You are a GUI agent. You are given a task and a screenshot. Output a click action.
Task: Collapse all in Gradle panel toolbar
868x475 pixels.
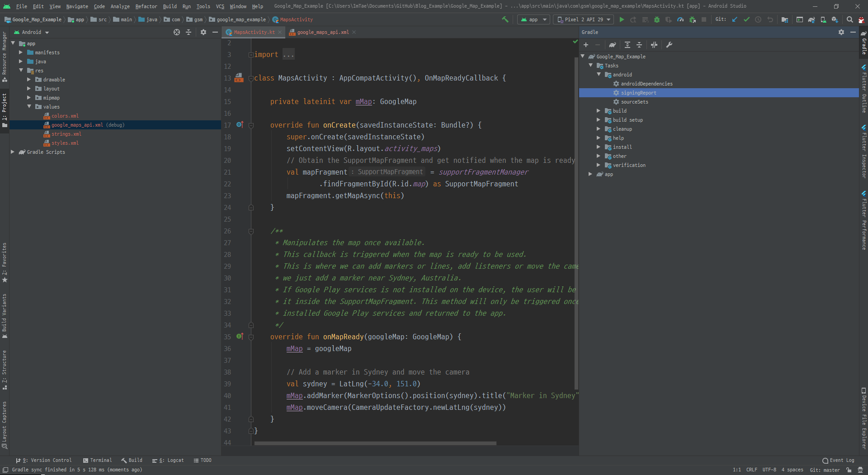[639, 45]
